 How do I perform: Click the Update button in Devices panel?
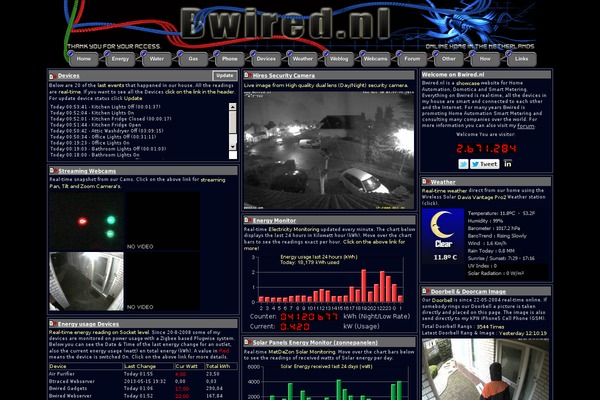[225, 75]
